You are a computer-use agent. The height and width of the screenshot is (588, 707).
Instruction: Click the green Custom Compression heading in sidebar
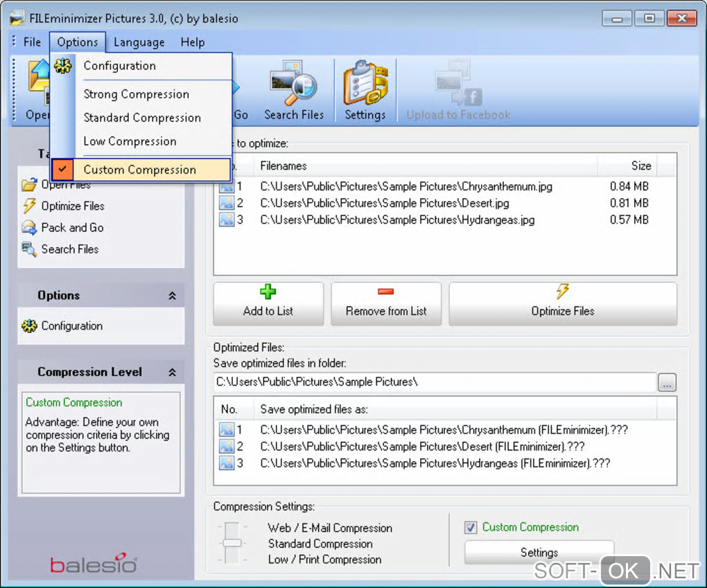74,402
